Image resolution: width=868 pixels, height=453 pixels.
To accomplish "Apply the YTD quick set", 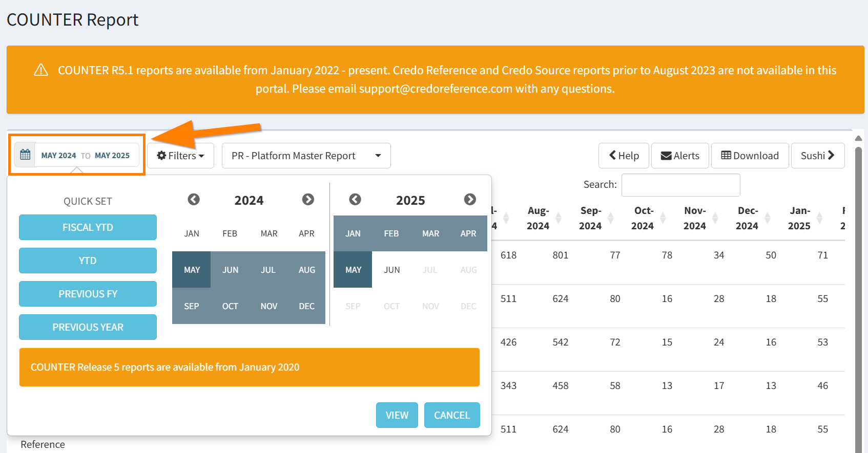I will [x=88, y=261].
